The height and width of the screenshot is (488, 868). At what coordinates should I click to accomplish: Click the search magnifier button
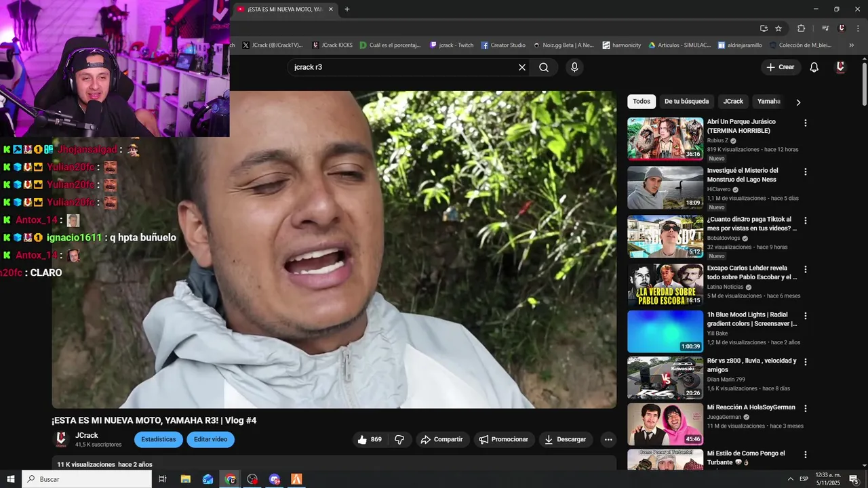click(x=544, y=67)
